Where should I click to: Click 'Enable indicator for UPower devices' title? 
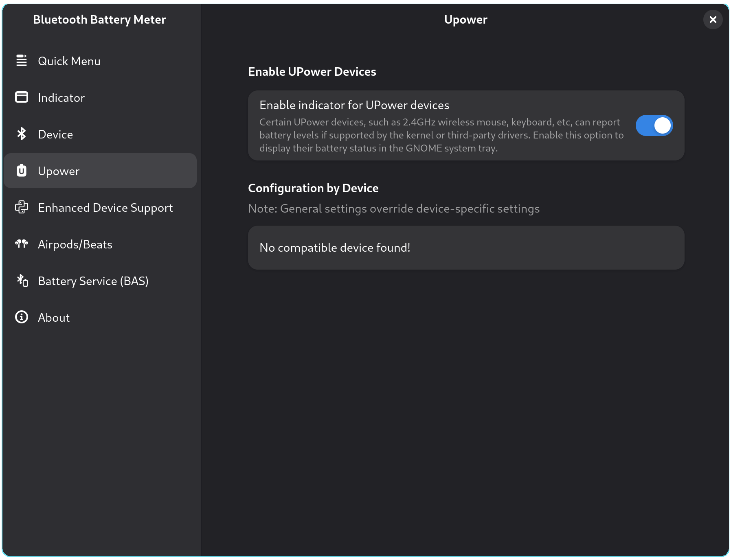pyautogui.click(x=354, y=105)
